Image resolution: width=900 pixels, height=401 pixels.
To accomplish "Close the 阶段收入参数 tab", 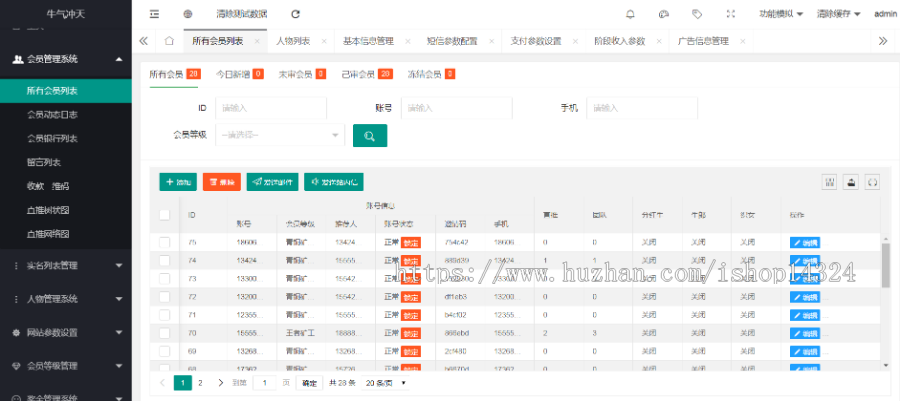I will tap(659, 41).
